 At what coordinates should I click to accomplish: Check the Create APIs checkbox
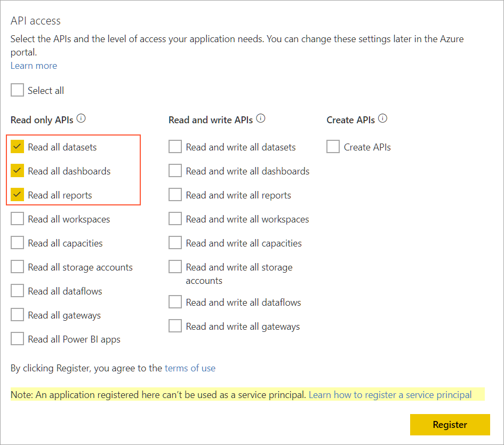click(x=333, y=147)
